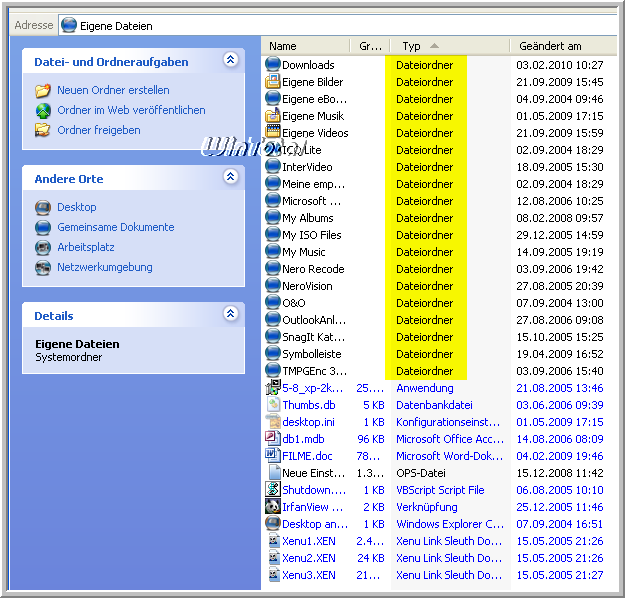Collapse the Andere Orte panel
625x598 pixels.
coord(231,178)
